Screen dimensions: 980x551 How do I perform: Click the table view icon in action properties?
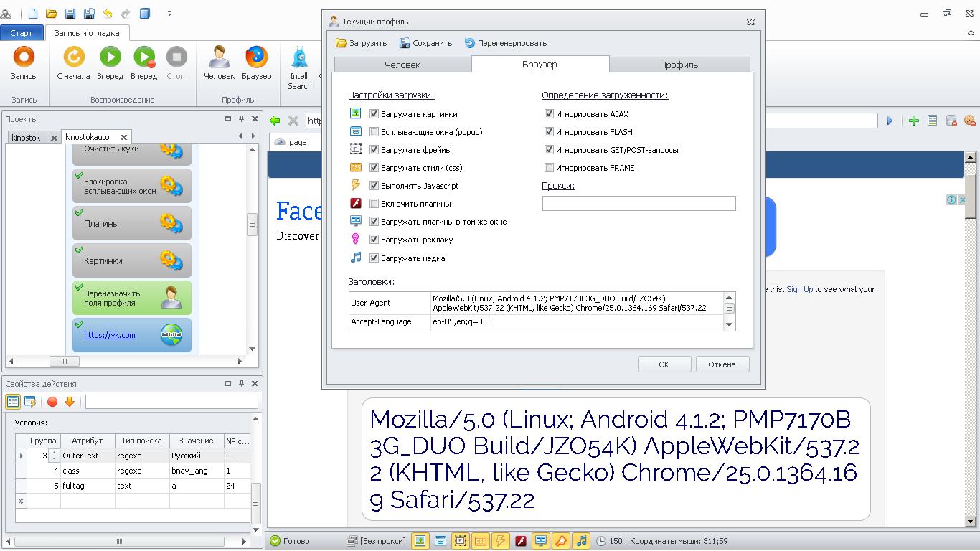click(x=13, y=402)
